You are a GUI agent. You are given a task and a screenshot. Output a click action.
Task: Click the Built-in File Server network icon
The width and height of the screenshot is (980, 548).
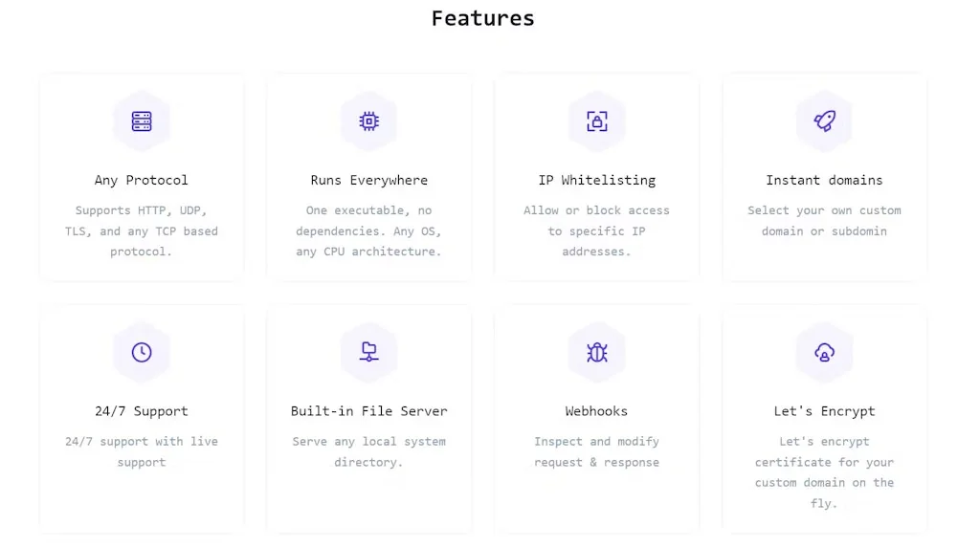[368, 352]
